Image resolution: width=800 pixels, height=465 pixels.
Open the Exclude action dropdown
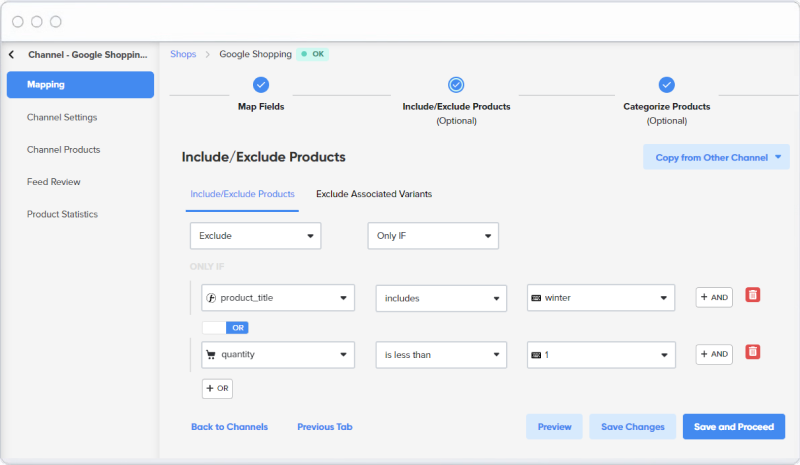[255, 236]
